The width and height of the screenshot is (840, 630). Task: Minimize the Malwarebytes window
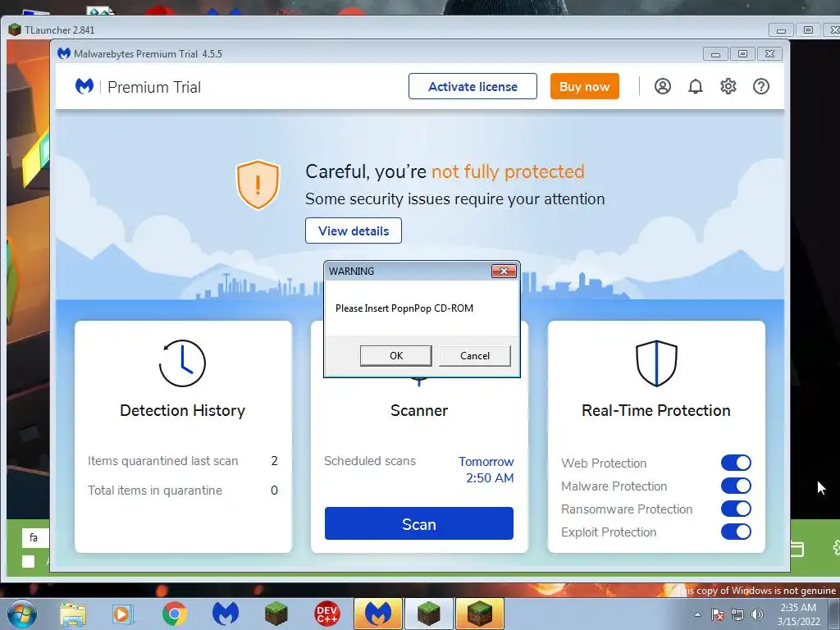tap(715, 53)
